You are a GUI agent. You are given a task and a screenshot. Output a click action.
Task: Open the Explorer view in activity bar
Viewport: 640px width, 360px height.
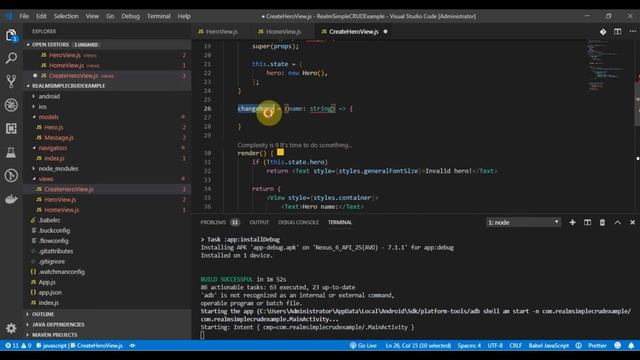coord(11,36)
